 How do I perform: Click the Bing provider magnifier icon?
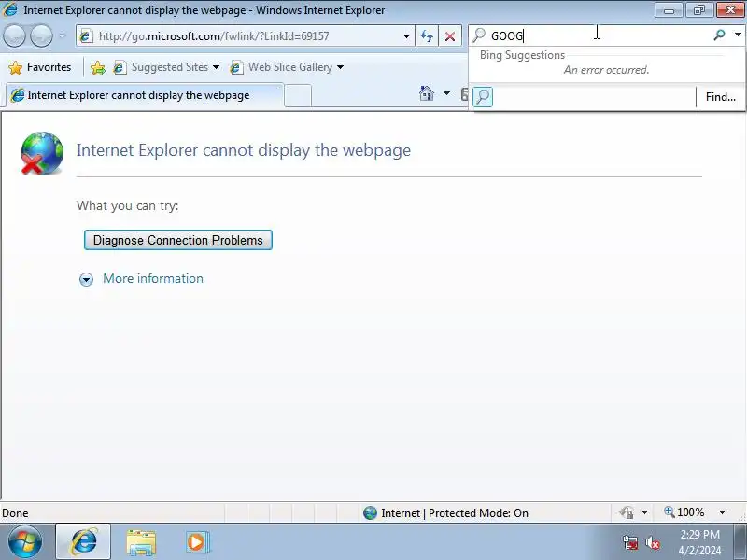(x=483, y=97)
